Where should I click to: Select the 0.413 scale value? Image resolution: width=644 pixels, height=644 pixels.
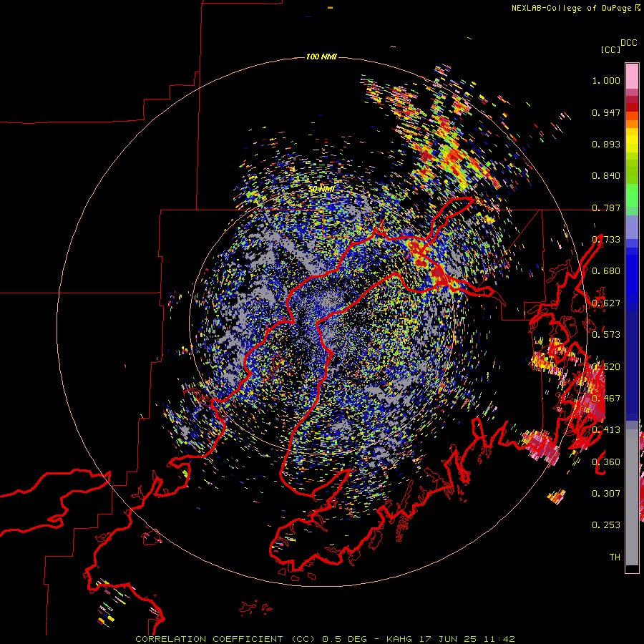(606, 430)
